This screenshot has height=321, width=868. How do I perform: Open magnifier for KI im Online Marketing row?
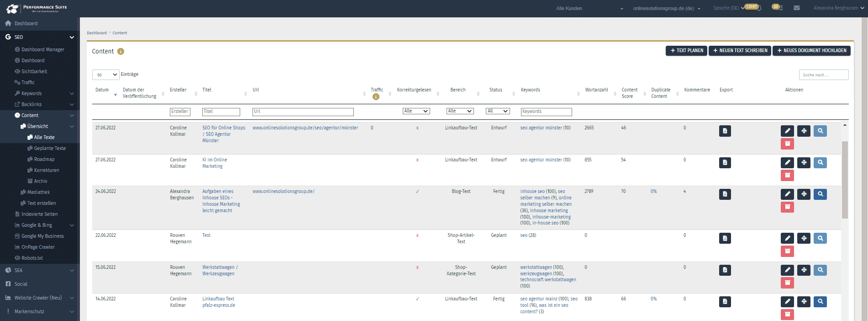(821, 163)
